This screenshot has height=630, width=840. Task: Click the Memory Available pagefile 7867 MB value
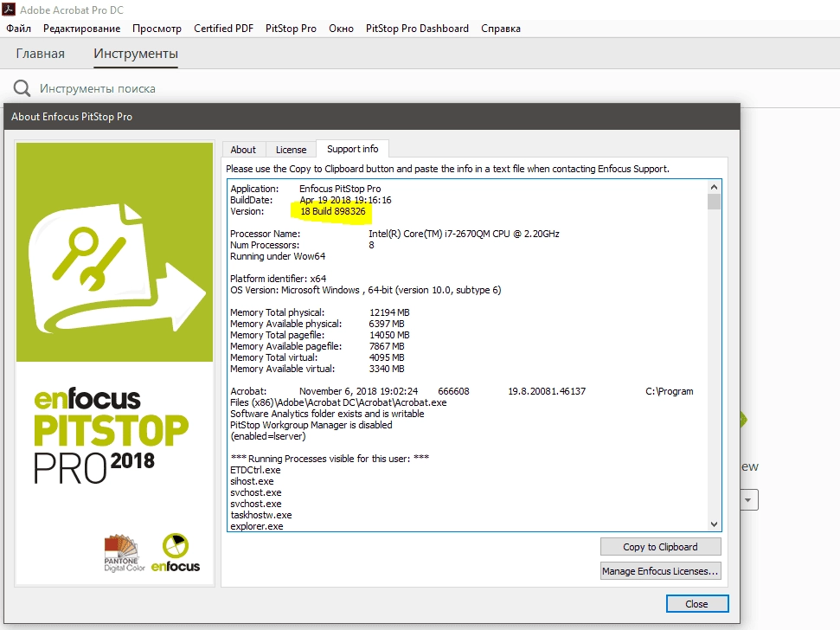point(387,346)
